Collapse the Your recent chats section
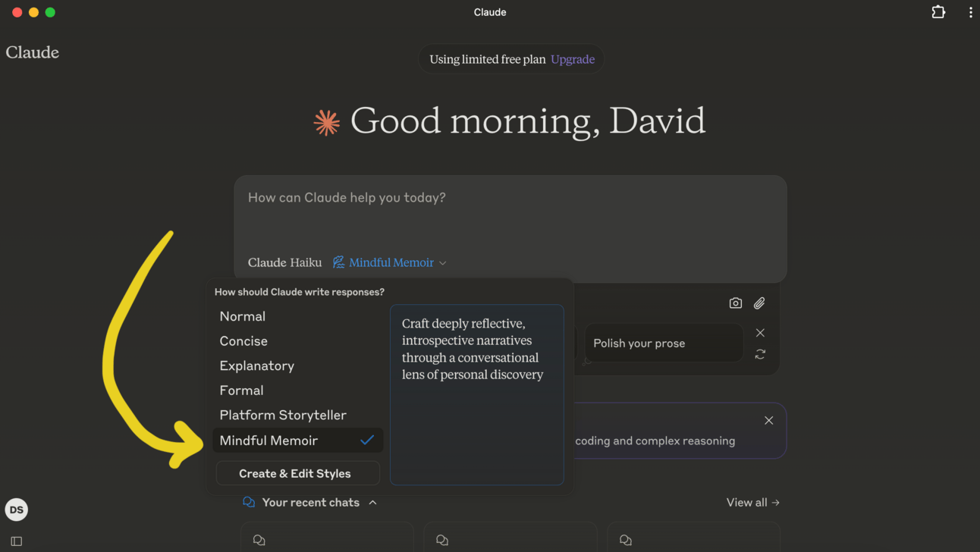 [x=372, y=502]
